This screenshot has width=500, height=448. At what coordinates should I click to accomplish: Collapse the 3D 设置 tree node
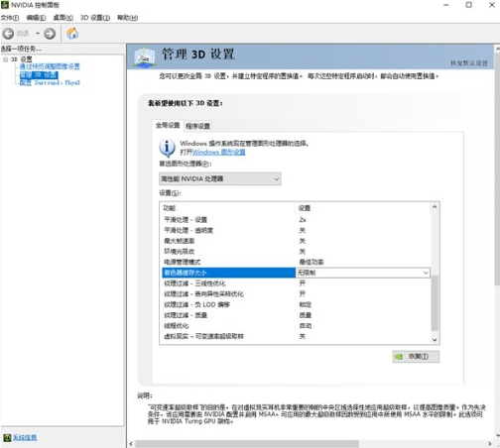point(5,59)
